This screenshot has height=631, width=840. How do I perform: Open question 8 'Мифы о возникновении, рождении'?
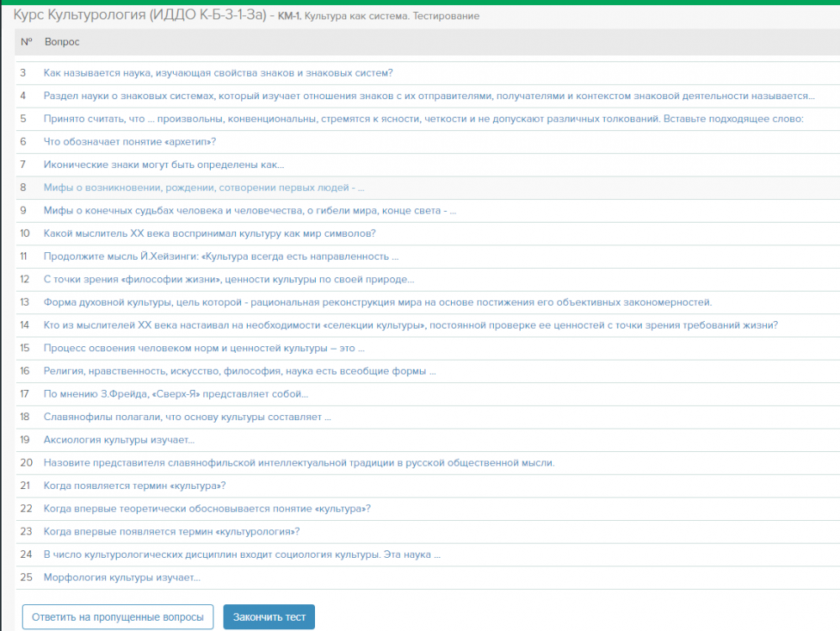pos(204,187)
